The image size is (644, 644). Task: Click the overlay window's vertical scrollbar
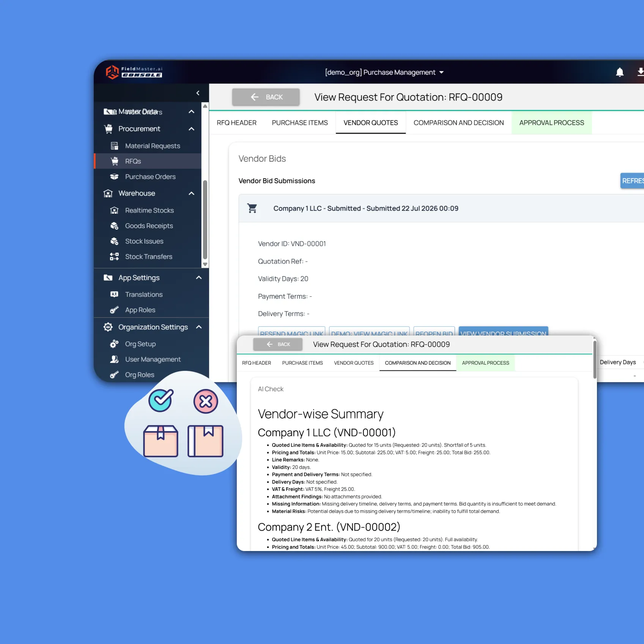[595, 359]
